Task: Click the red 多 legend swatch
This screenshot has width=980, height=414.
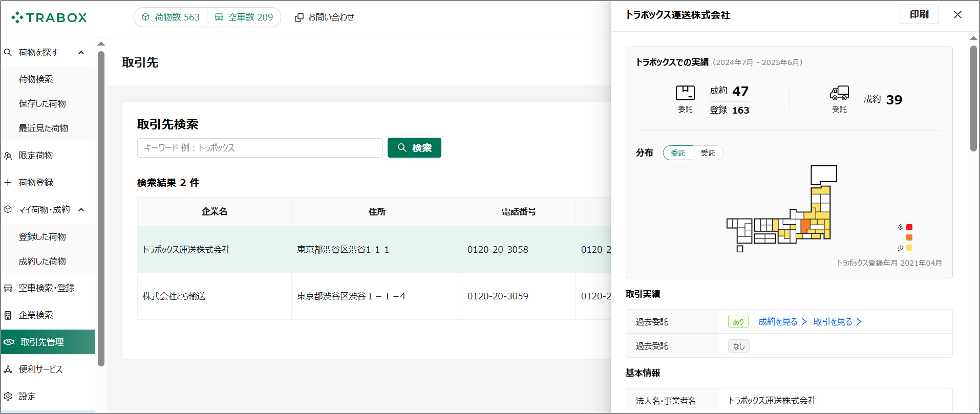Action: [x=909, y=227]
